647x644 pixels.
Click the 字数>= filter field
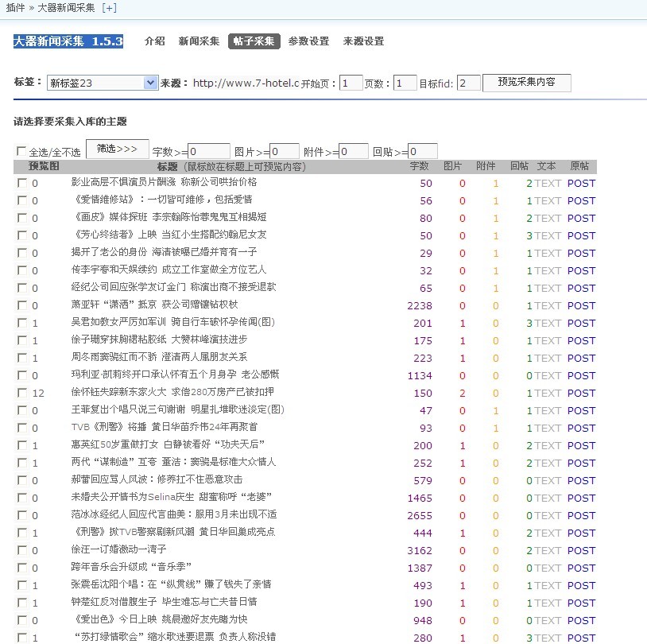point(209,152)
